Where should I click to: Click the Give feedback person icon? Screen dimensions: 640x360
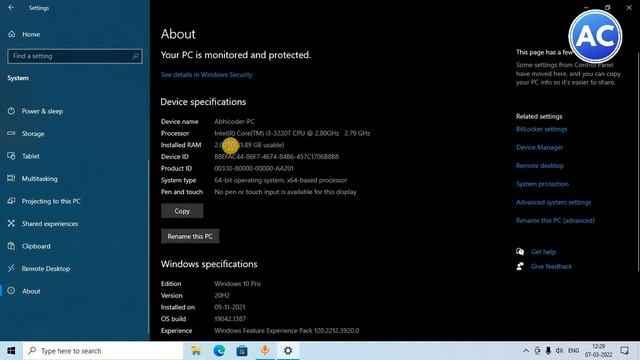click(520, 267)
